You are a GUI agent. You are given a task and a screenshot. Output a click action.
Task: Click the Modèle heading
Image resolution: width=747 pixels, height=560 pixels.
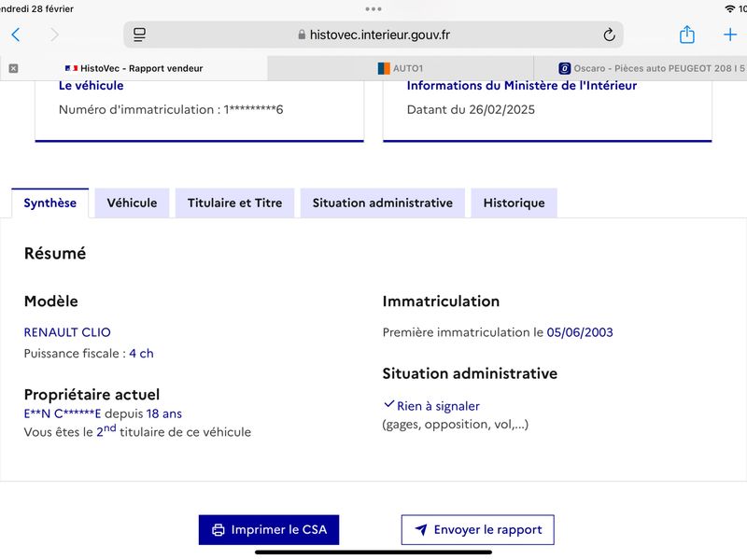pyautogui.click(x=51, y=301)
